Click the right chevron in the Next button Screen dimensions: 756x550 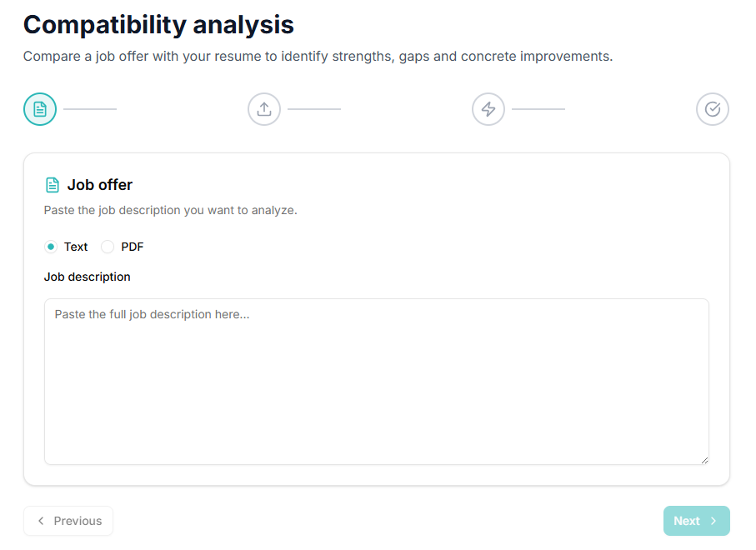tap(713, 521)
